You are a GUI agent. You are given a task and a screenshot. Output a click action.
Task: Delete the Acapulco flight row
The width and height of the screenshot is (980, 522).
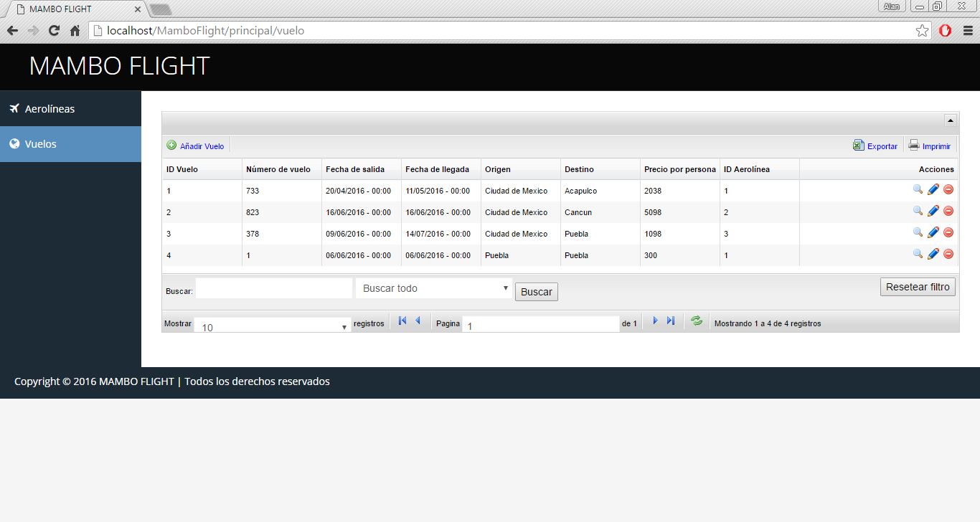tap(948, 189)
